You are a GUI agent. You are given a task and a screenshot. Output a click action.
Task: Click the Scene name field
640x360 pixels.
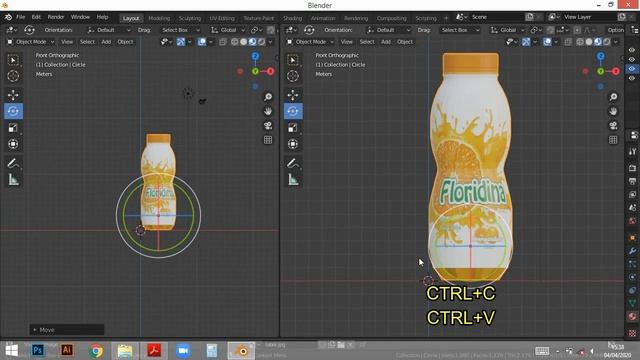coord(496,17)
